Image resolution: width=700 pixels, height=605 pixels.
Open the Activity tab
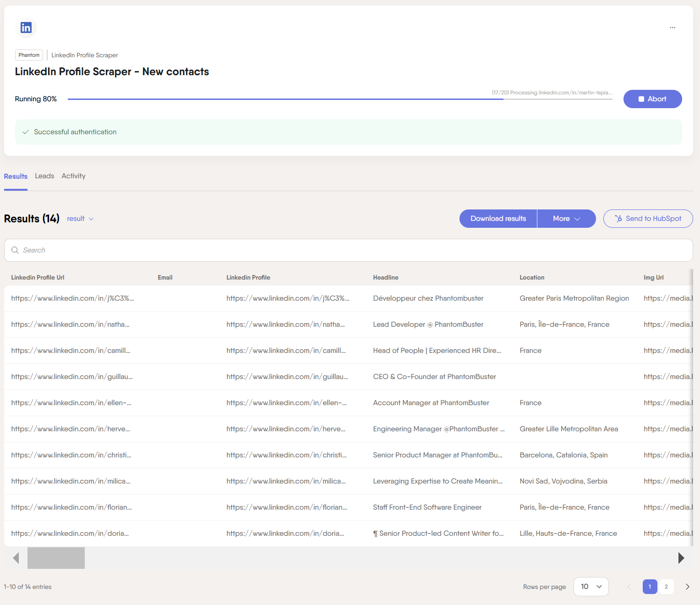(73, 176)
